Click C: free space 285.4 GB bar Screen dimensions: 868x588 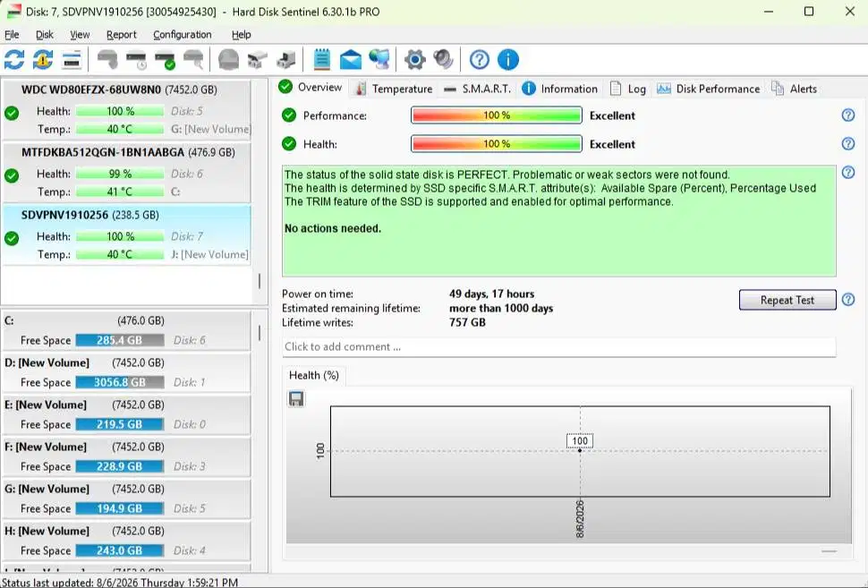[120, 340]
